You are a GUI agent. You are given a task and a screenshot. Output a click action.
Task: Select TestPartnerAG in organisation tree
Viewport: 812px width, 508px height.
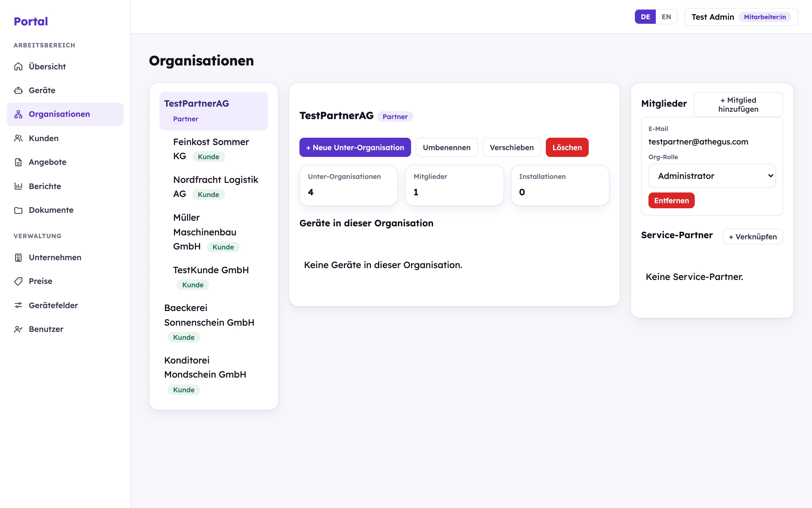tap(214, 111)
